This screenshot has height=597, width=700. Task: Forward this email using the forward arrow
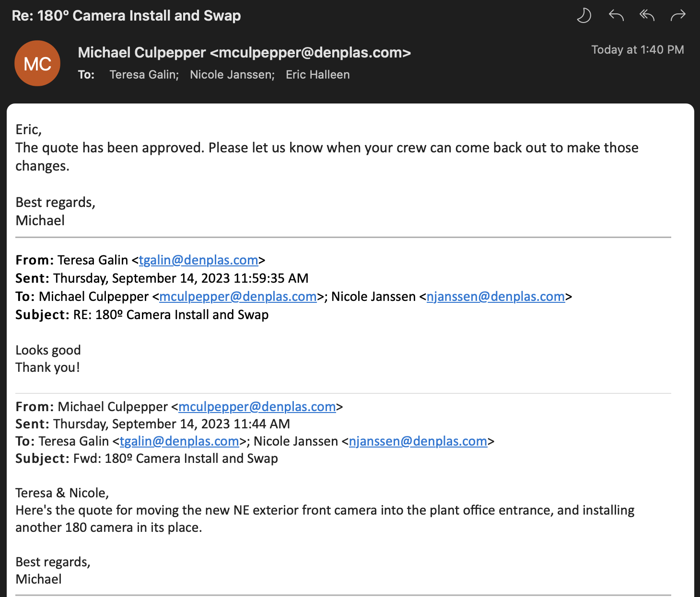678,16
